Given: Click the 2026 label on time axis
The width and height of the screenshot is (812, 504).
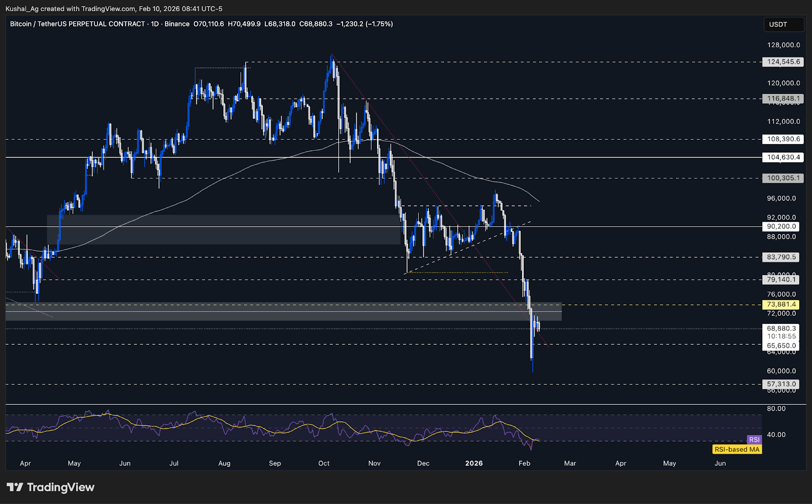Looking at the screenshot, I should click(474, 463).
